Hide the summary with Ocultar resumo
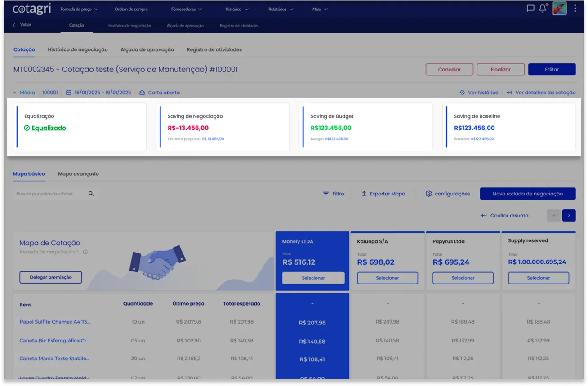Screen dimensions: 588x386 tap(505, 216)
